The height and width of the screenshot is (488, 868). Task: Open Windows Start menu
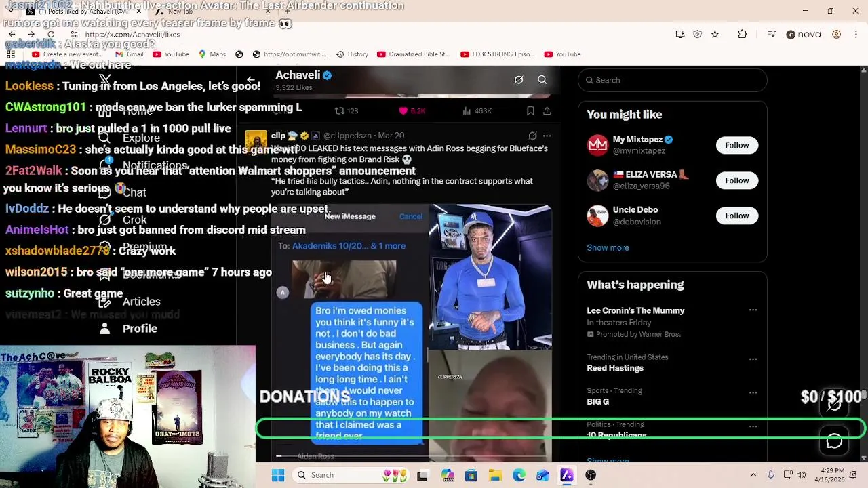tap(278, 475)
